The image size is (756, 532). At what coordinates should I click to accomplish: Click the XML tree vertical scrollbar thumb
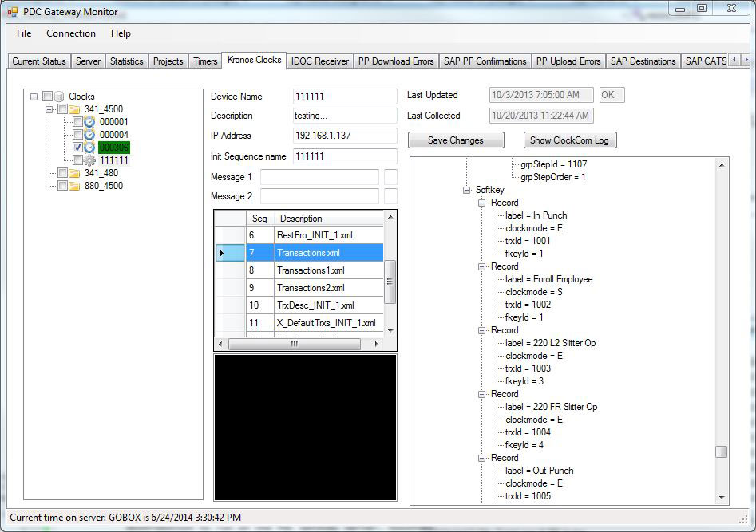click(721, 451)
